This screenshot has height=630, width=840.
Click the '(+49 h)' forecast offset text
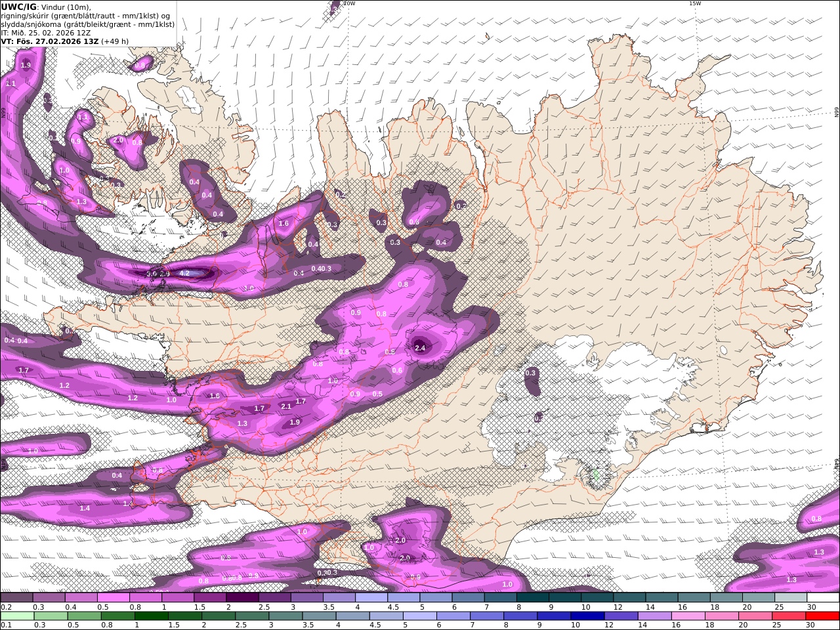point(115,41)
